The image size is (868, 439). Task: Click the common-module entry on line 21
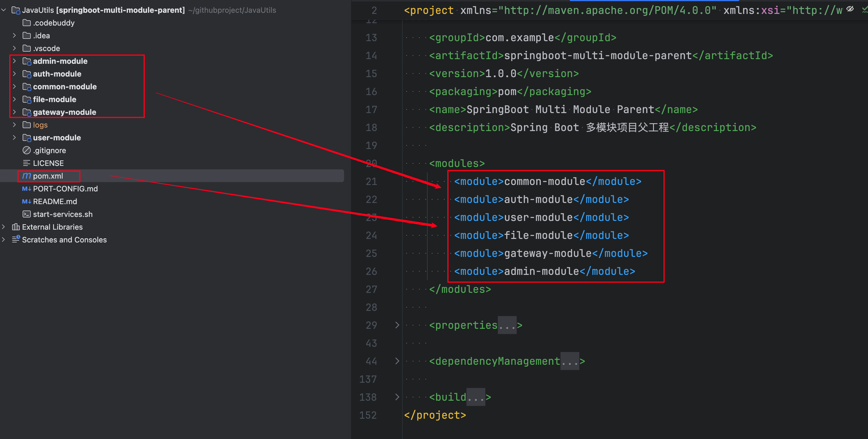point(545,181)
